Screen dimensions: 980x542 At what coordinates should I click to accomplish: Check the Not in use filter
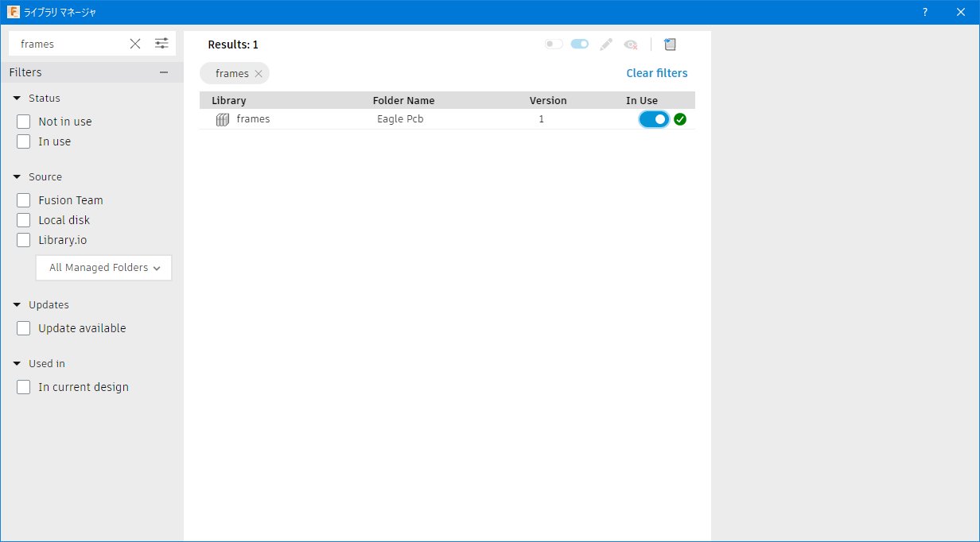coord(24,122)
